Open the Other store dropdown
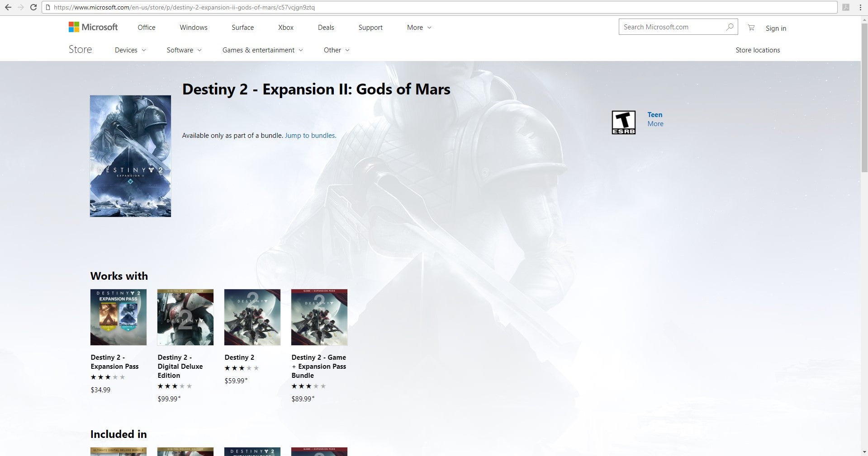Viewport: 868px width, 456px height. tap(336, 50)
